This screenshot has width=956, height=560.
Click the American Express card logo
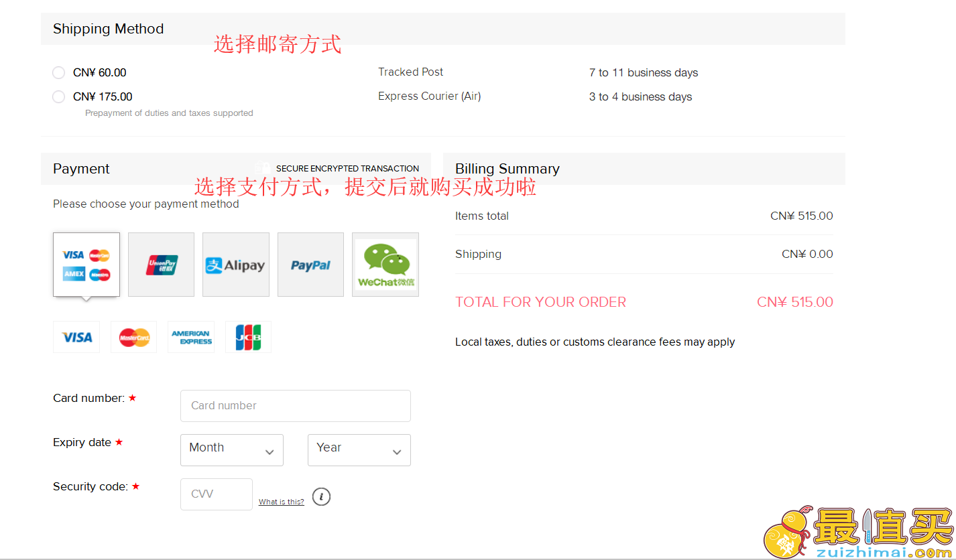[191, 337]
